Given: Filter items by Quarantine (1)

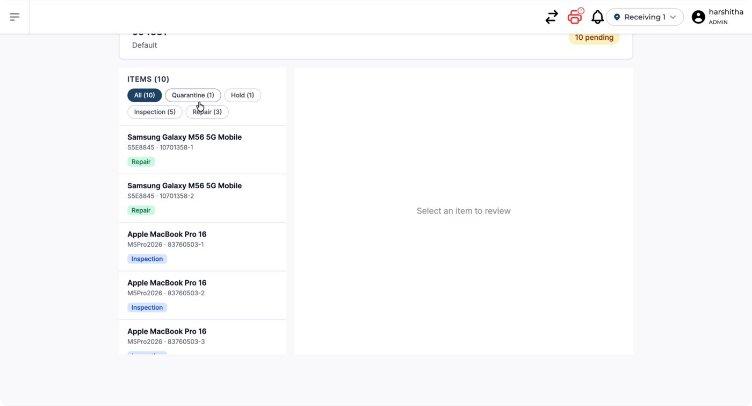Looking at the screenshot, I should click(193, 95).
